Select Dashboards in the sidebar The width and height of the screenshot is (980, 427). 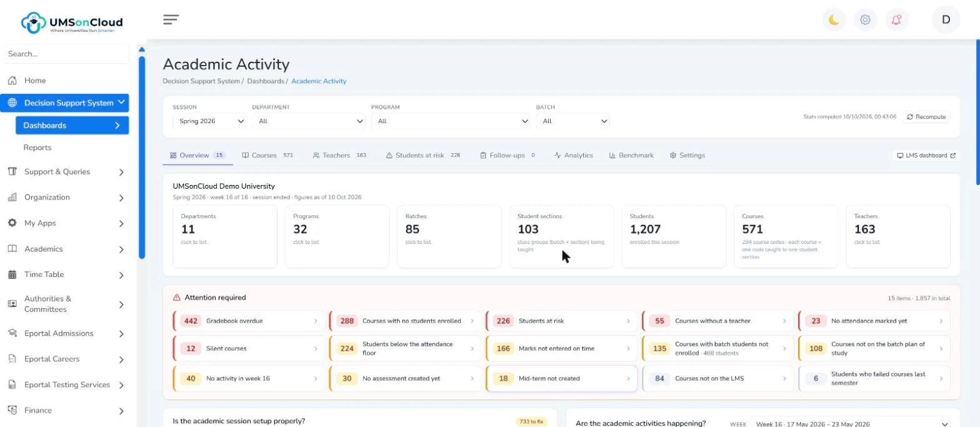click(x=72, y=125)
